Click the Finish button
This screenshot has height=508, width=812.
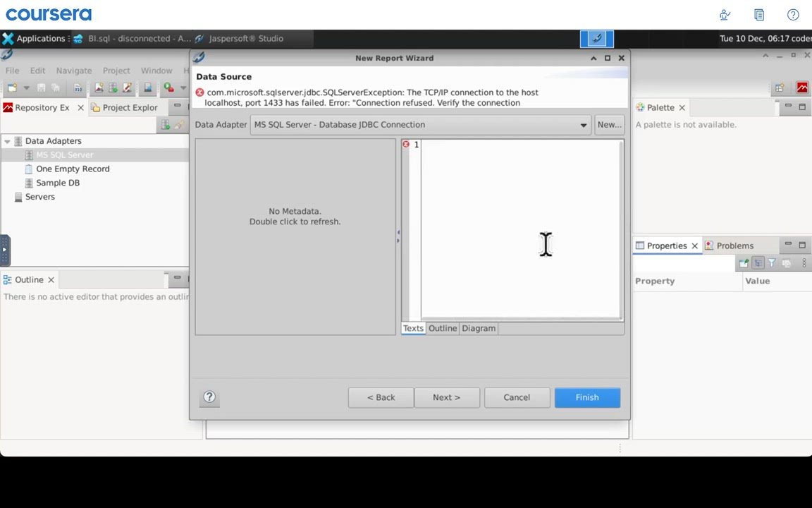click(587, 398)
